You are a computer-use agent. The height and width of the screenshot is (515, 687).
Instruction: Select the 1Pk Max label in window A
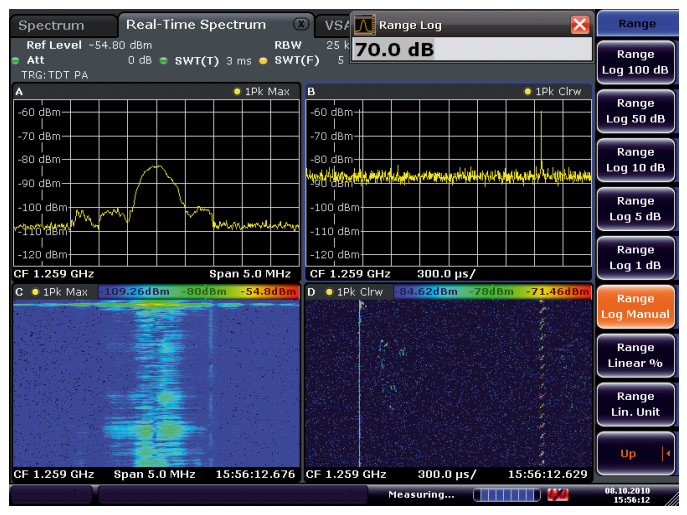267,92
